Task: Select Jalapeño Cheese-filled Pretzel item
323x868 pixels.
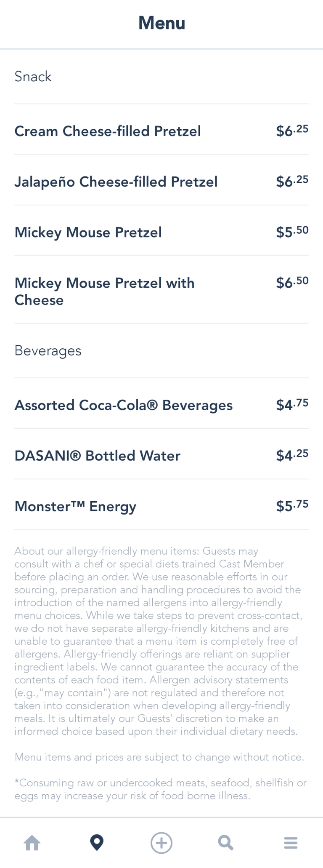Action: point(116,182)
